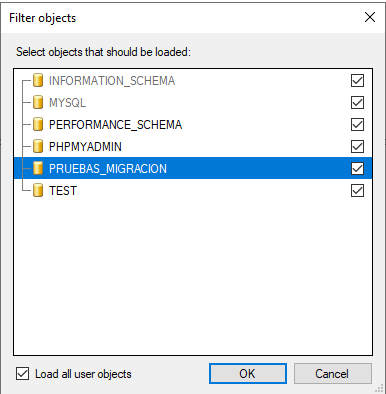Click the INFORMATION_SCHEMA database icon
386x394 pixels.
[38, 80]
